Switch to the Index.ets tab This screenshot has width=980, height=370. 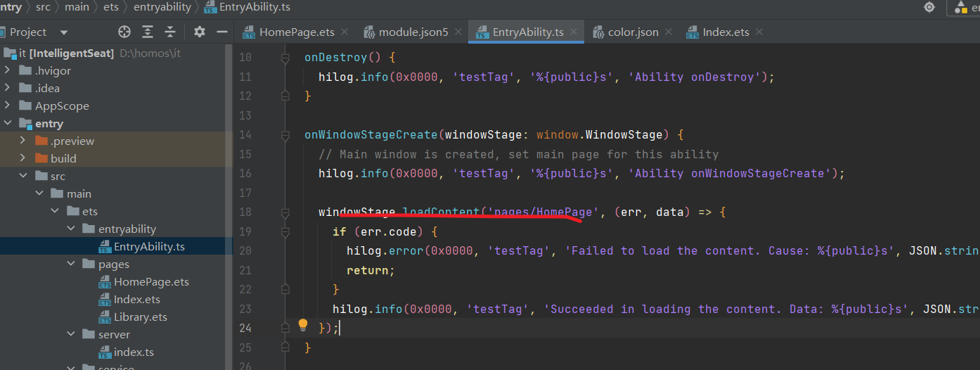tap(726, 32)
